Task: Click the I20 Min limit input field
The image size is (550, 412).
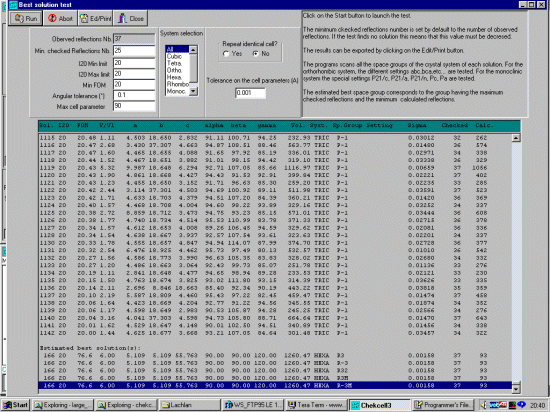Action: point(134,63)
